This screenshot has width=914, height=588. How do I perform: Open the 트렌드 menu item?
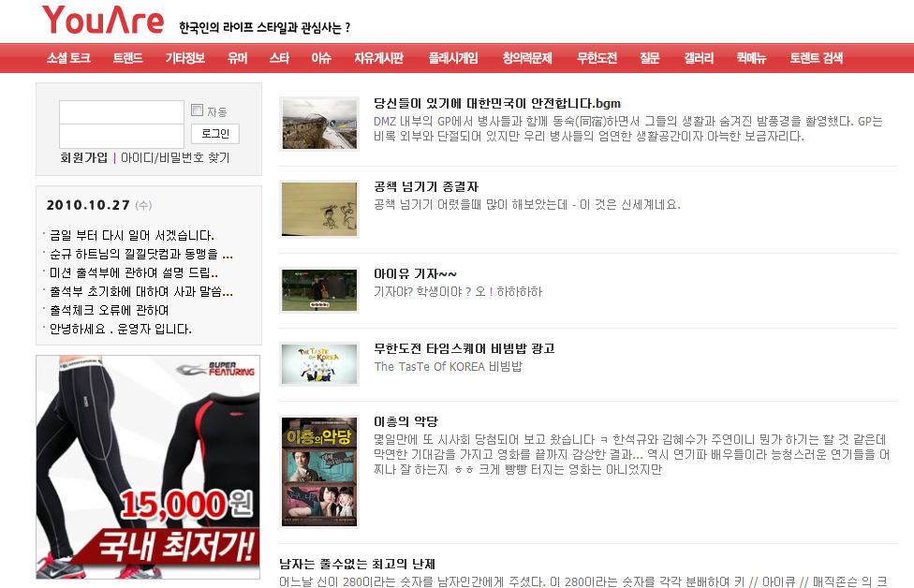[127, 58]
